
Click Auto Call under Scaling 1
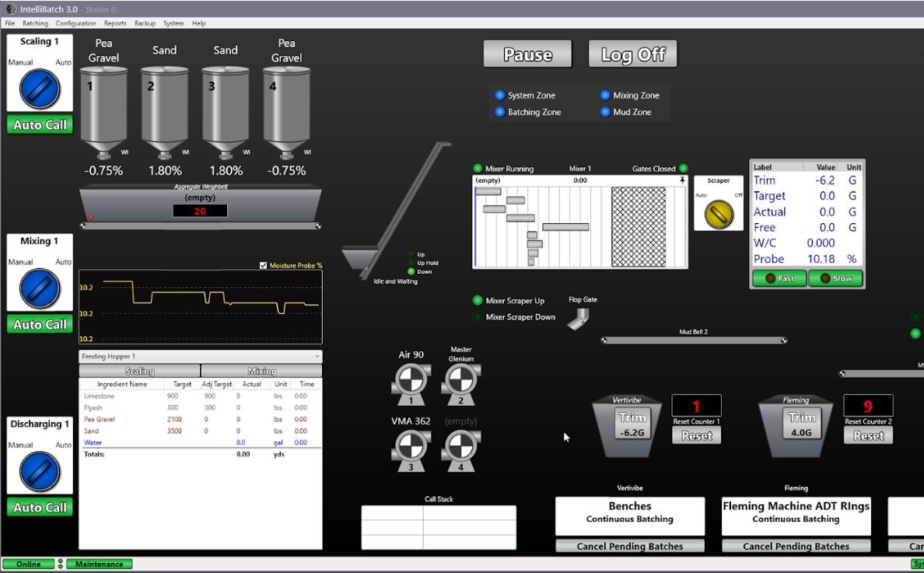point(40,125)
